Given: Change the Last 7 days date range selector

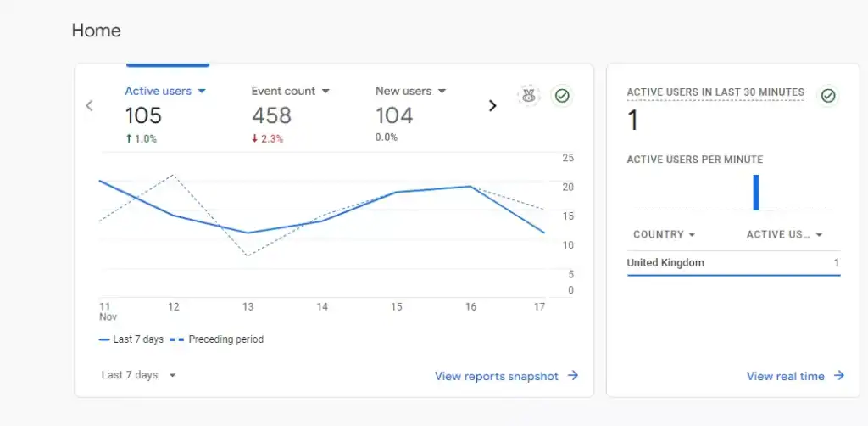Looking at the screenshot, I should coord(138,375).
